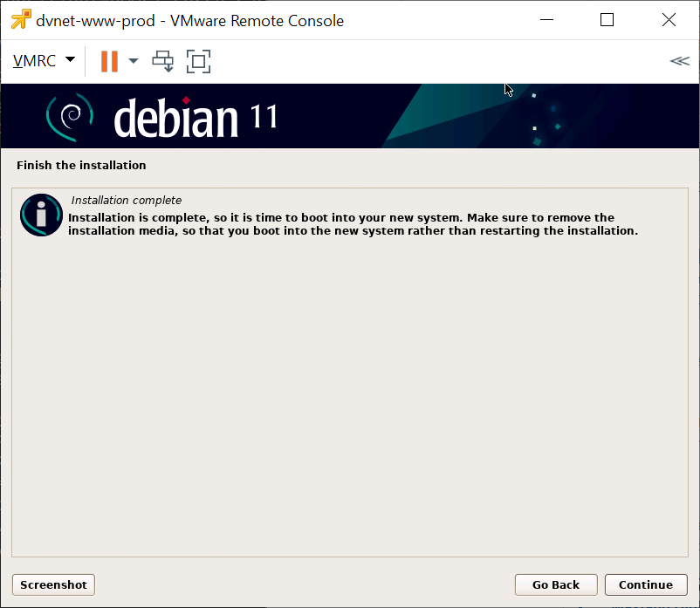Close the VMware Remote Console window

pos(669,20)
